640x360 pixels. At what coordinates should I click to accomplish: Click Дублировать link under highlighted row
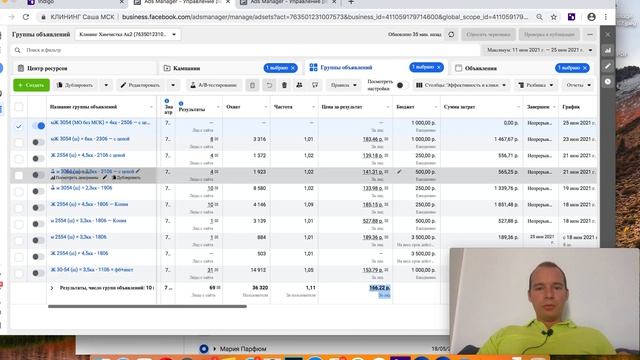tap(126, 178)
